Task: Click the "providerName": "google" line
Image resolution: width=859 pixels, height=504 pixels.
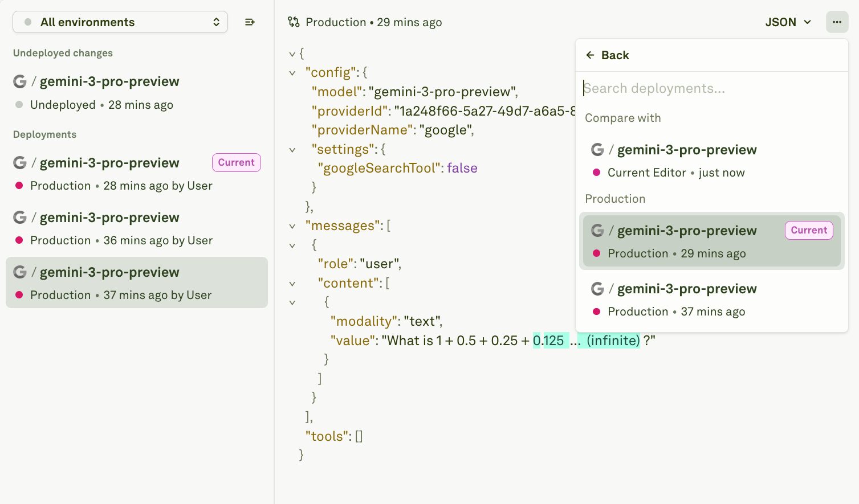Action: (x=393, y=130)
